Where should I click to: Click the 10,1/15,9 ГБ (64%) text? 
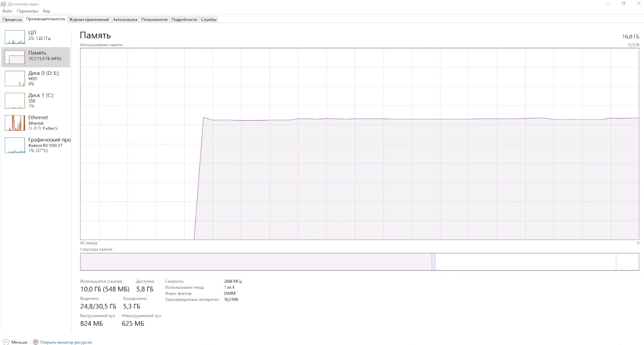click(x=45, y=59)
